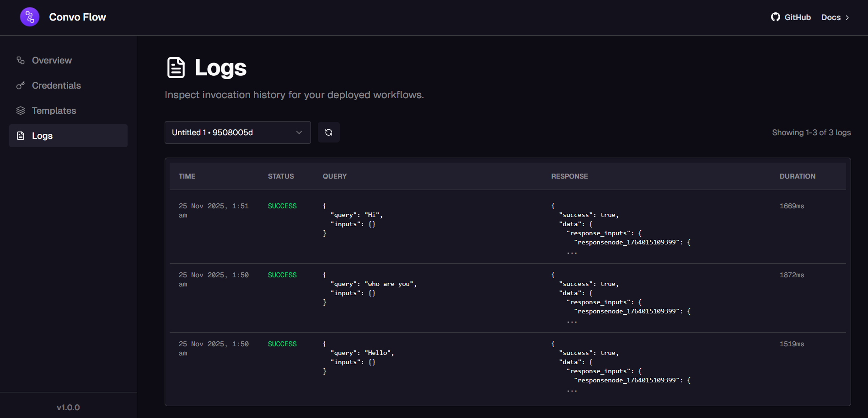Viewport: 868px width, 418px height.
Task: Refresh the logs list
Action: (x=328, y=132)
